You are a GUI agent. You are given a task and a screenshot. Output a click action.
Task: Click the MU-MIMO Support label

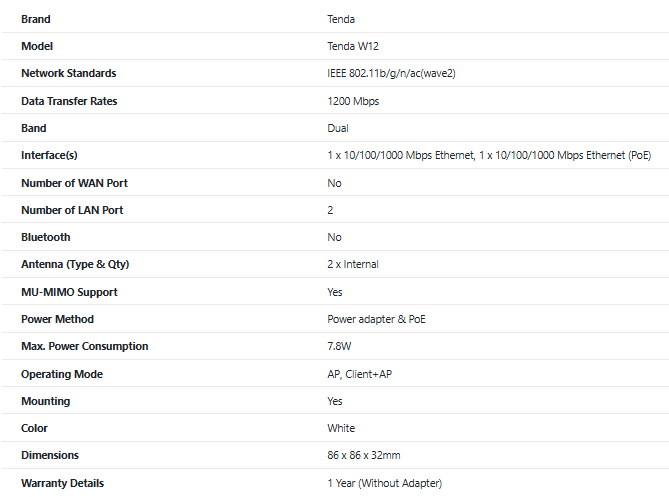point(69,292)
